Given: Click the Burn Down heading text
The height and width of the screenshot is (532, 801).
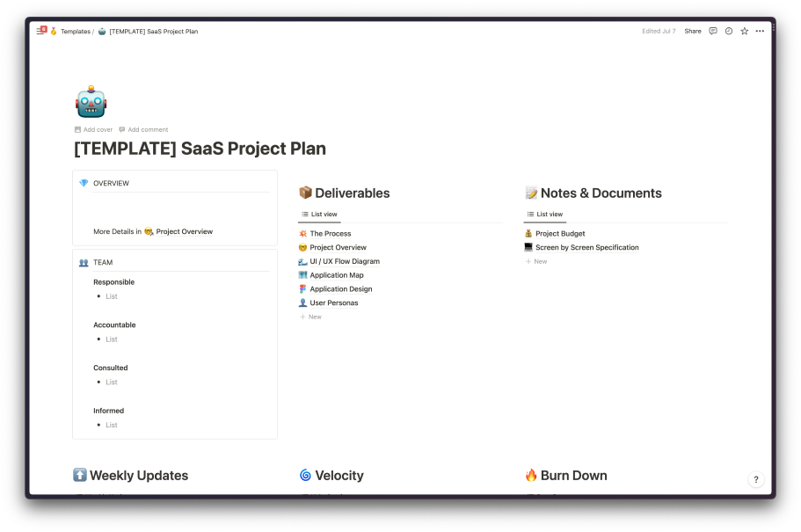Looking at the screenshot, I should [x=573, y=475].
